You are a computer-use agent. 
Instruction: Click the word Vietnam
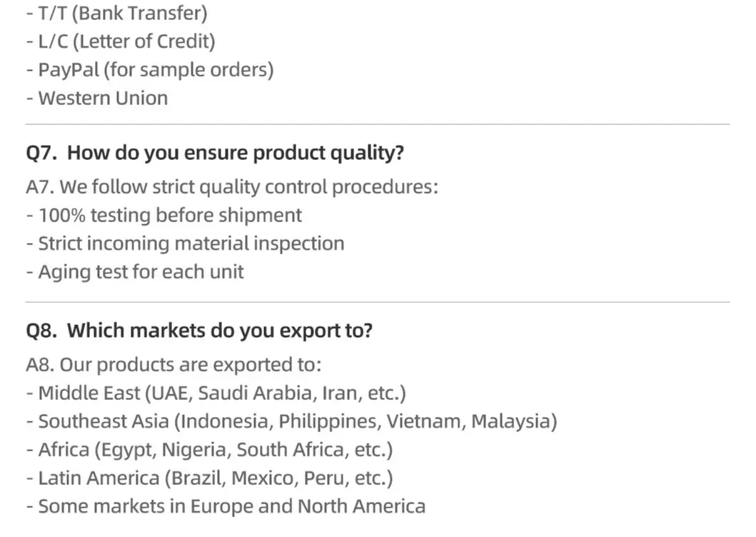424,421
